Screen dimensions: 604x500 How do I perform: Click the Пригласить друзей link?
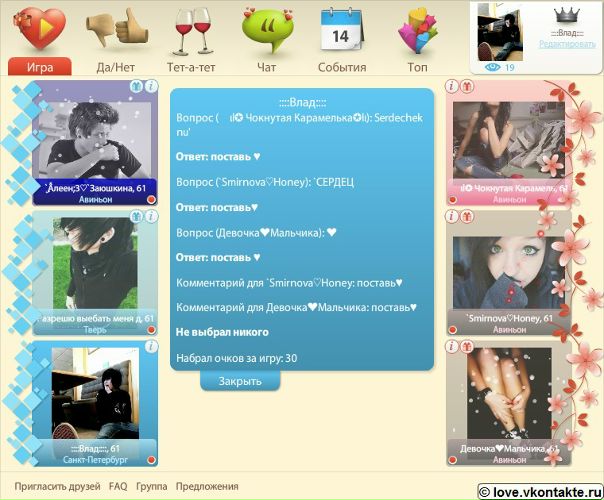pyautogui.click(x=58, y=486)
